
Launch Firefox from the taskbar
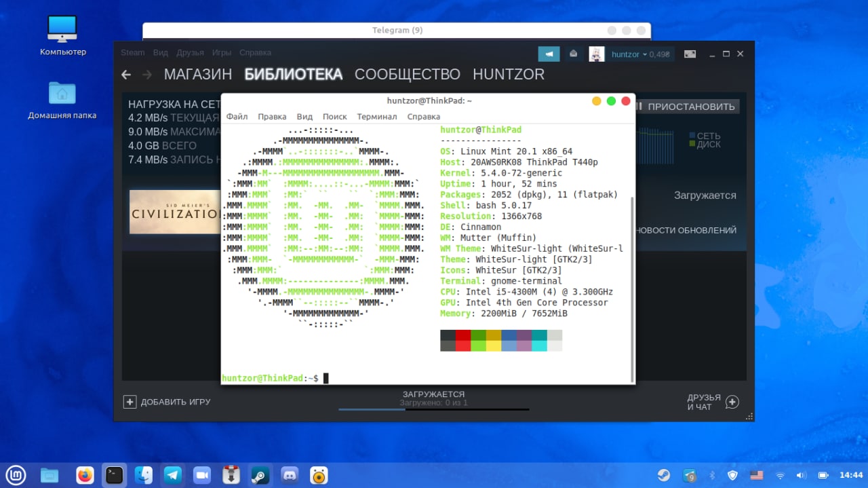tap(85, 475)
